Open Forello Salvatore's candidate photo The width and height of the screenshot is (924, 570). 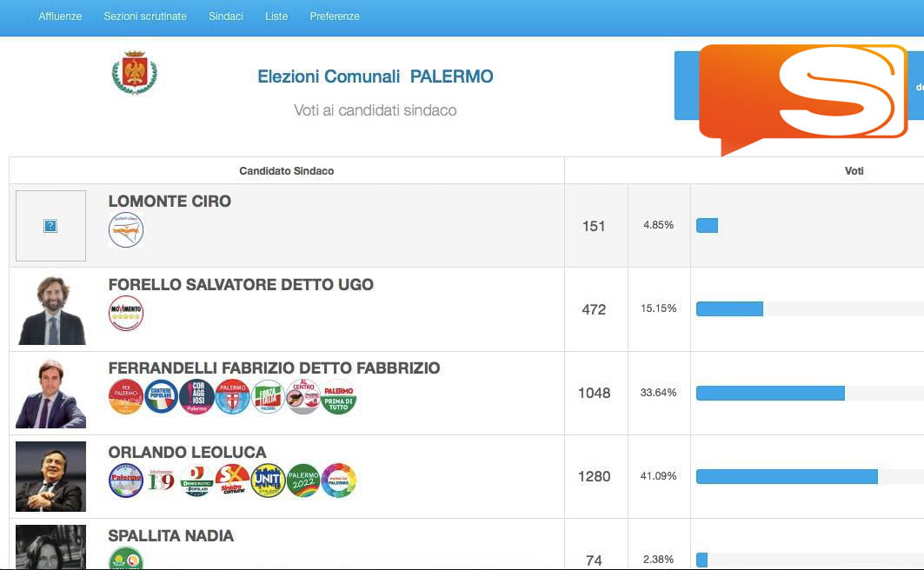(x=52, y=310)
